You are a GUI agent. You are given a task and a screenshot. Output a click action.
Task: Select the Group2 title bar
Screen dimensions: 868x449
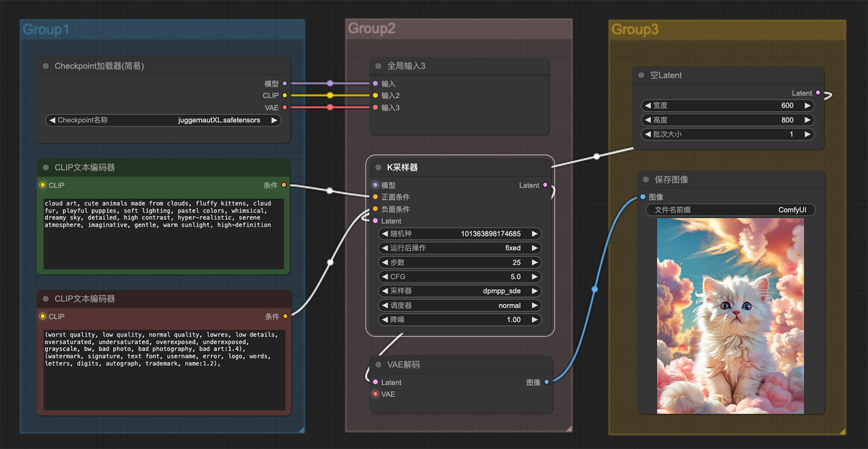[x=459, y=28]
